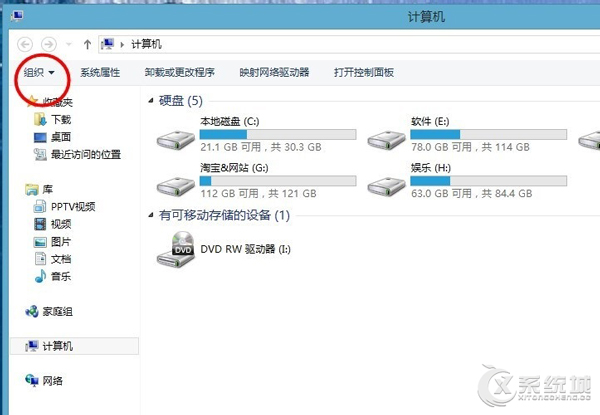Click the 桌面 desktop icon

40,137
